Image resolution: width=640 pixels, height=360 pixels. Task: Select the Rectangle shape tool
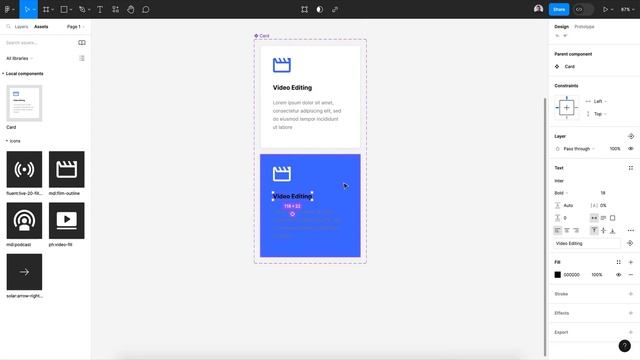64,9
